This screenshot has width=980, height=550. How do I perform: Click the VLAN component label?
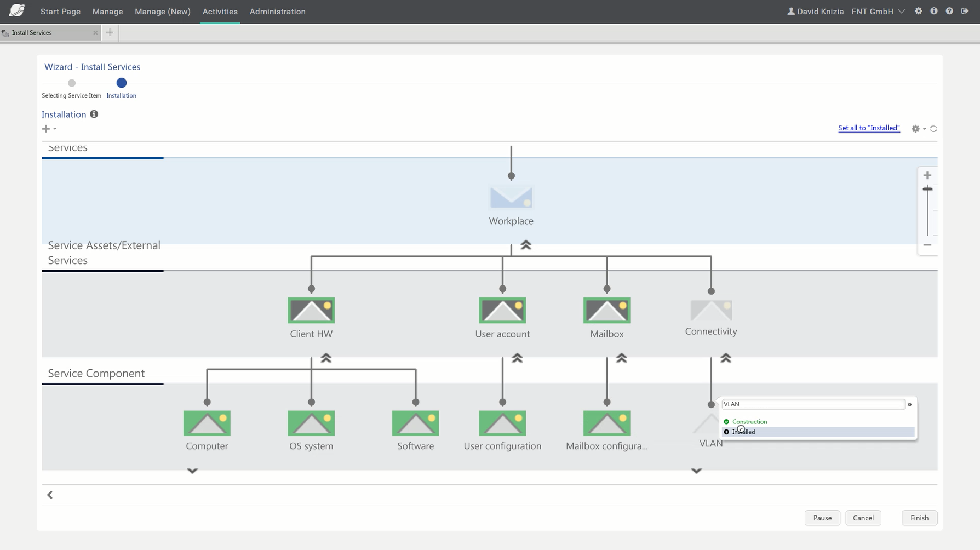(x=710, y=443)
